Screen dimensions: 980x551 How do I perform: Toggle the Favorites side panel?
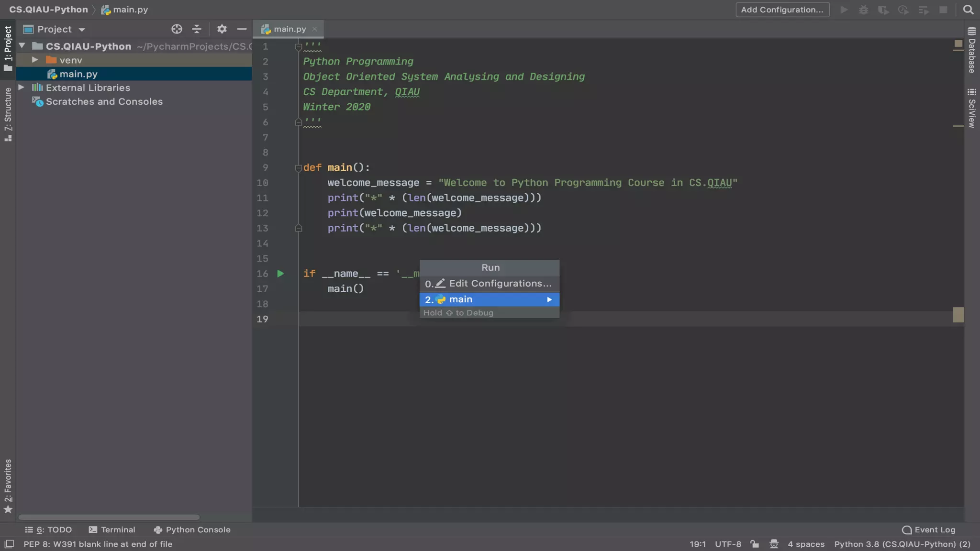coord(8,485)
